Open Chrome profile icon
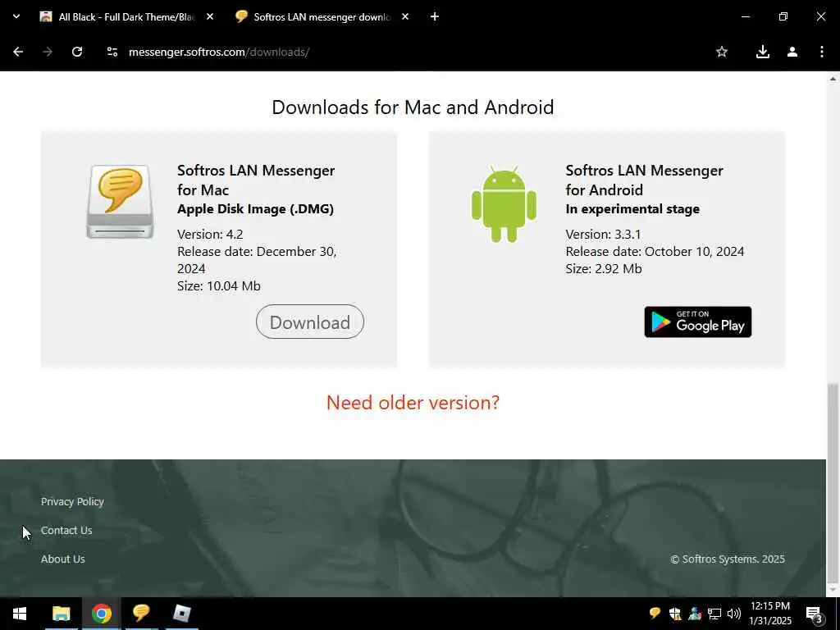Image resolution: width=840 pixels, height=630 pixels. (792, 52)
